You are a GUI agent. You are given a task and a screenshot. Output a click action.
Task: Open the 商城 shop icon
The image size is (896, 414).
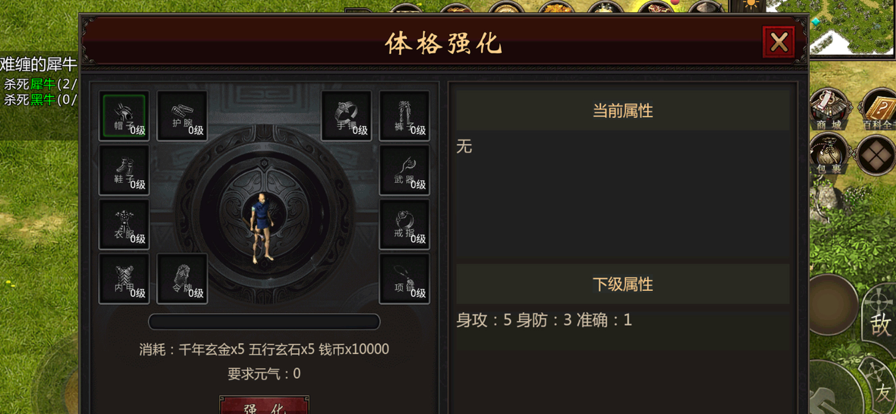[830, 109]
